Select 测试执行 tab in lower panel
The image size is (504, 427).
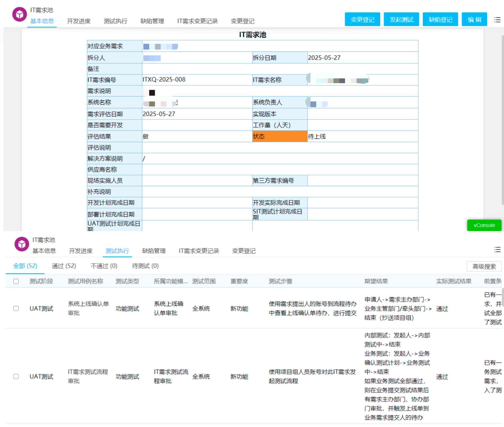117,251
